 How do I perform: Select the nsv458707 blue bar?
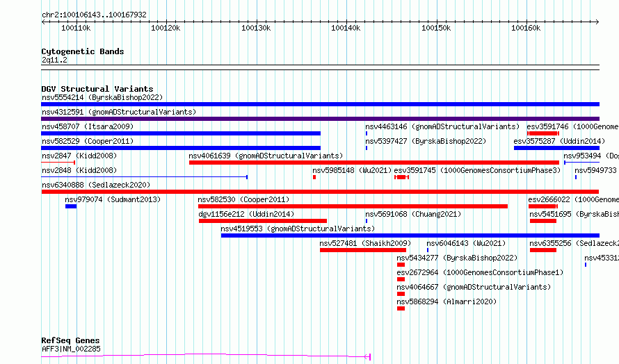tap(181, 133)
